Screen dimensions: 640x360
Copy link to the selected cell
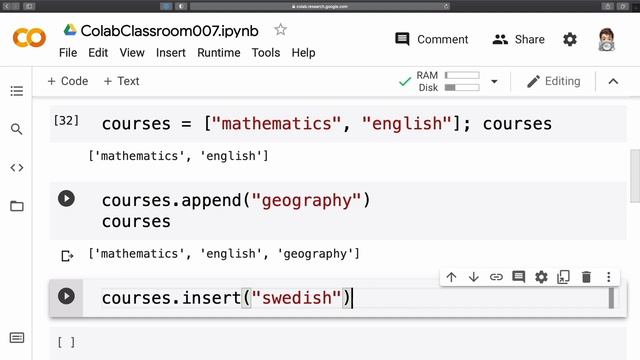point(496,277)
